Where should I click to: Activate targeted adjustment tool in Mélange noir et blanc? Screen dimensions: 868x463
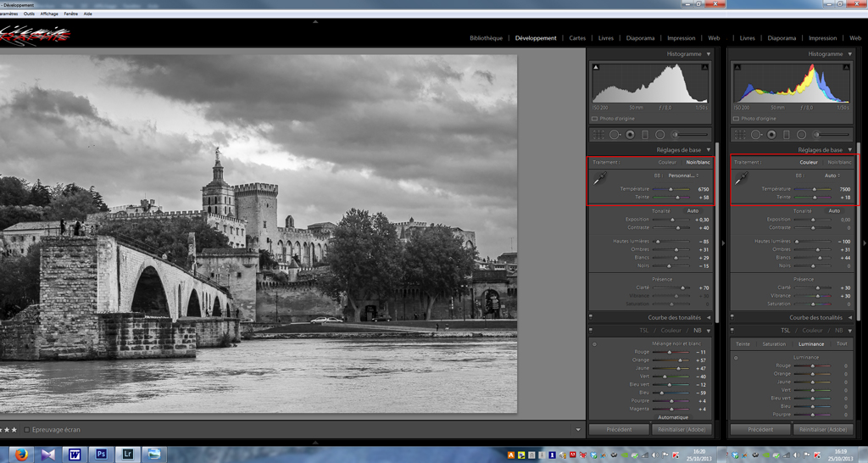(594, 344)
